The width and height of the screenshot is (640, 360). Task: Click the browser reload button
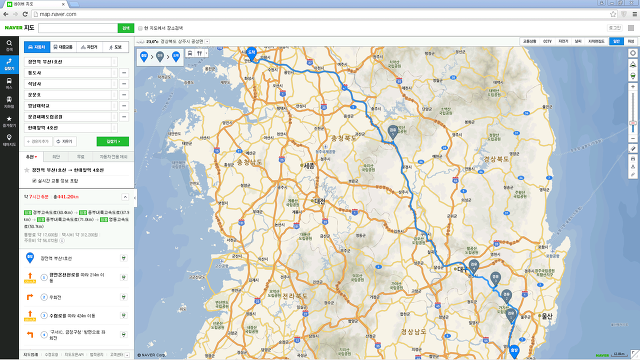point(25,14)
